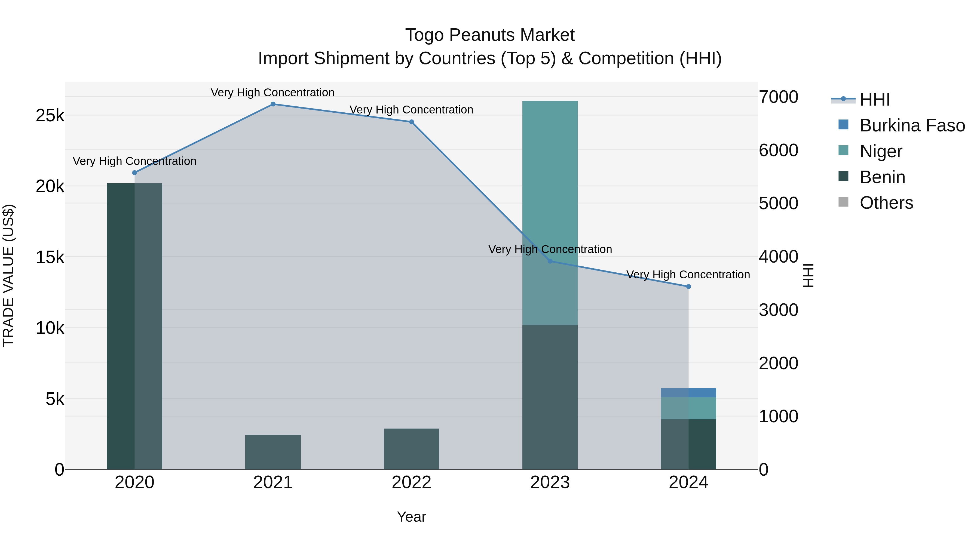Select the 2022 HHI data point
This screenshot has height=551, width=980.
[x=411, y=122]
